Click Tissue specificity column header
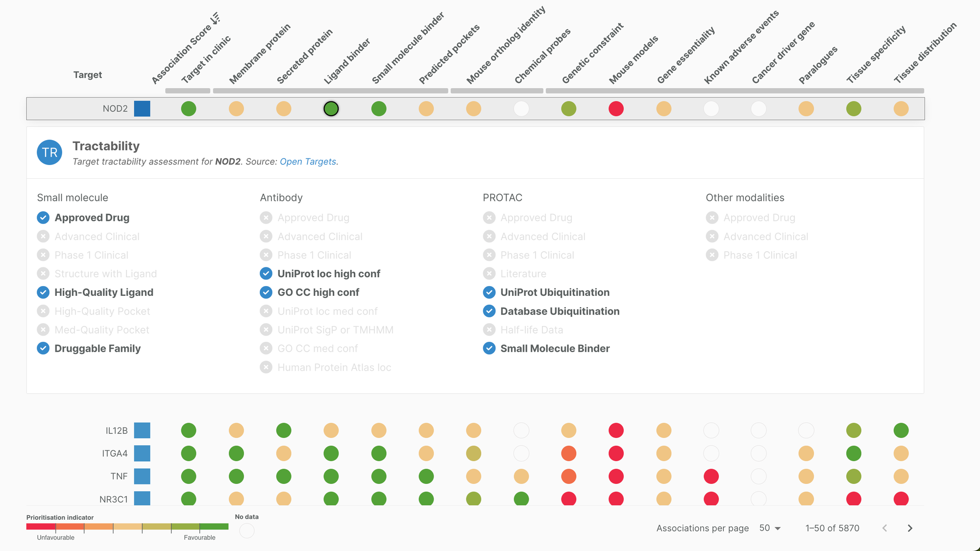Viewport: 980px width, 551px height. (x=876, y=54)
